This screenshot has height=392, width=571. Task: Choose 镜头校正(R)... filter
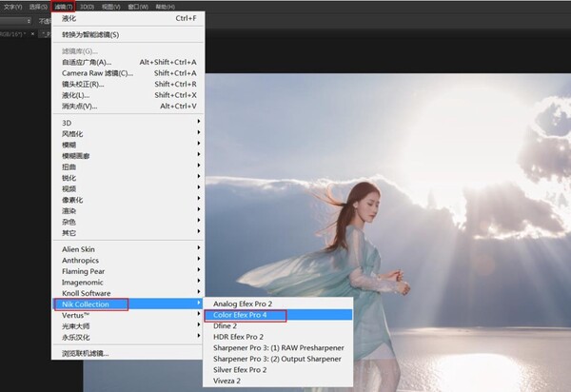click(128, 84)
